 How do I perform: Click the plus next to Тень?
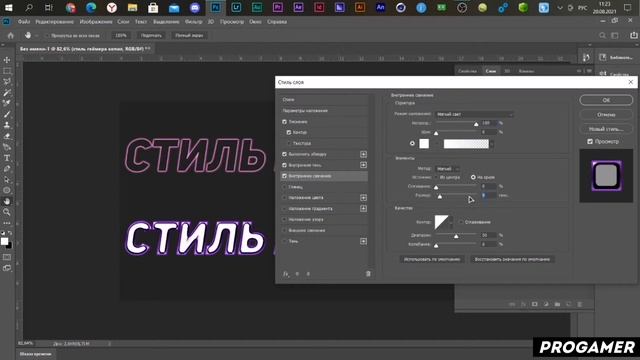pos(363,241)
